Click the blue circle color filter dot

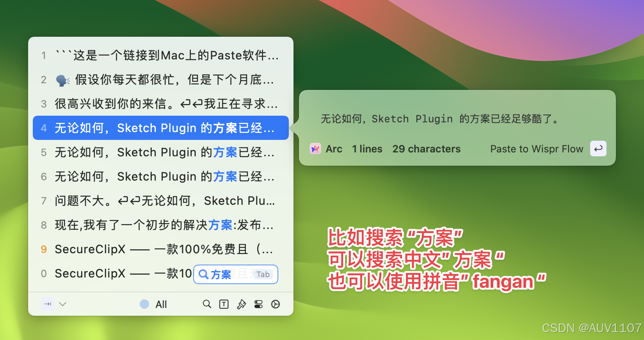click(x=144, y=304)
